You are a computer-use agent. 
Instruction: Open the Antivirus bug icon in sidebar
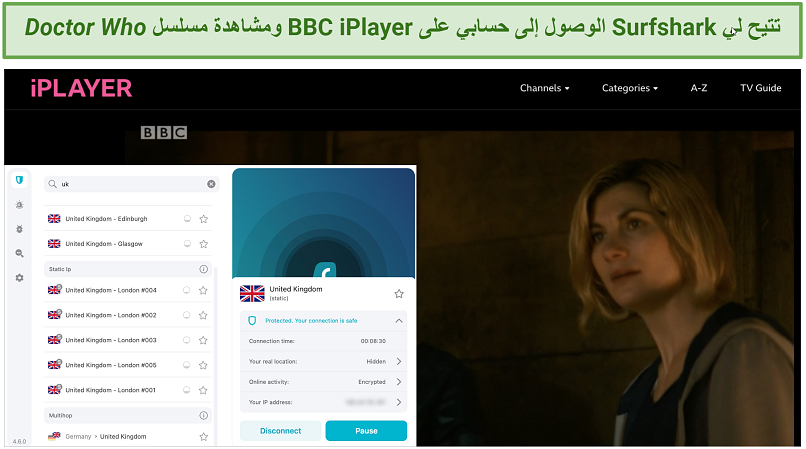point(19,229)
